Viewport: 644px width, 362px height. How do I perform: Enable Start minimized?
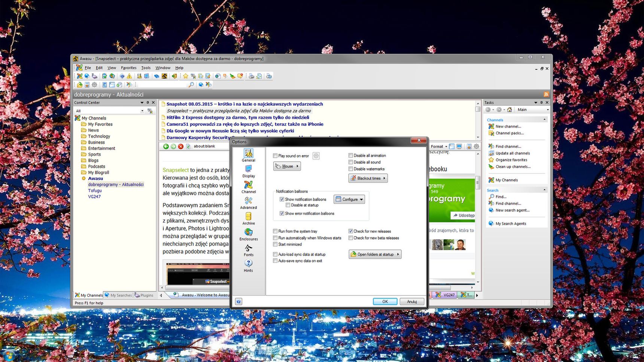(275, 244)
